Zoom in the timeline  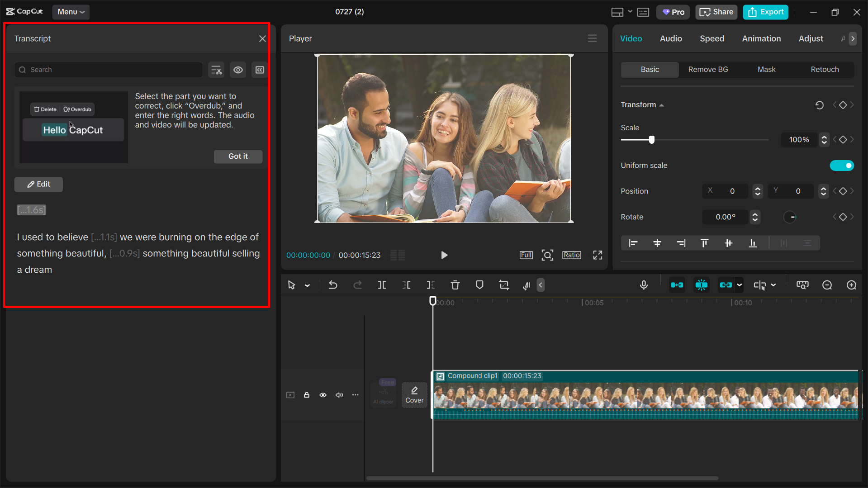851,285
